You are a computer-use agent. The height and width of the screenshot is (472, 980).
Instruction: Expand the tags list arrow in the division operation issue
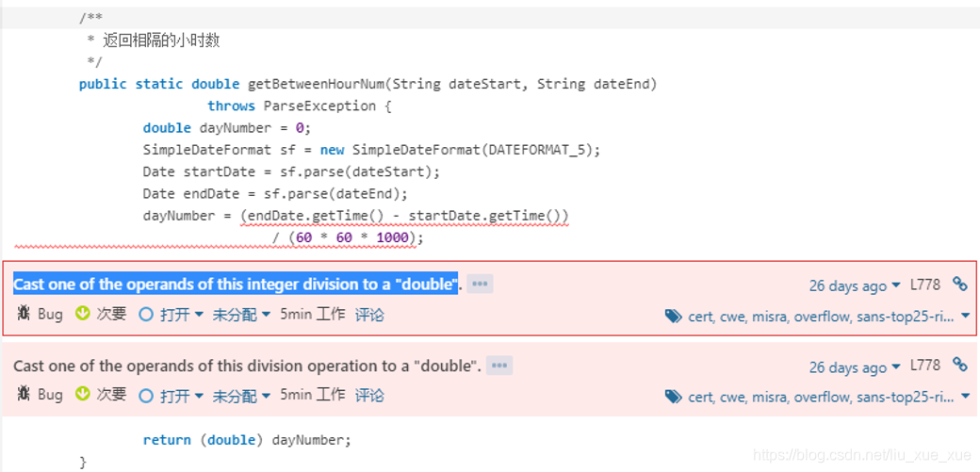point(966,397)
